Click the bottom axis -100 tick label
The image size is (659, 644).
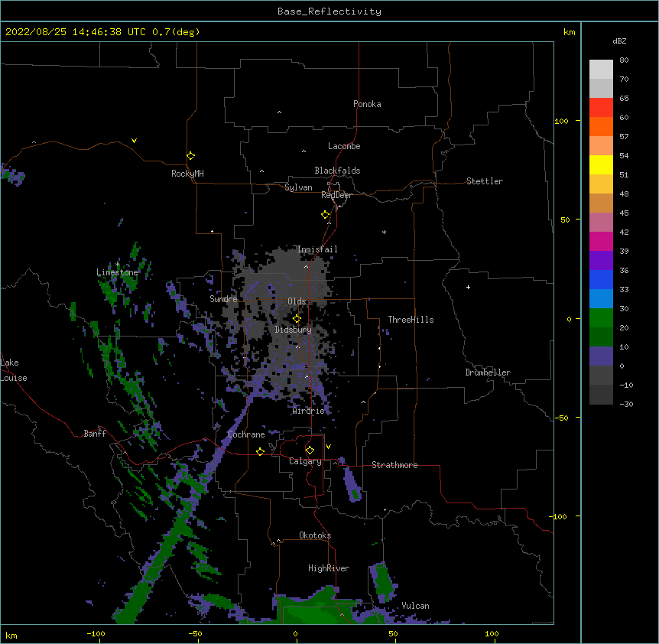[x=96, y=633]
